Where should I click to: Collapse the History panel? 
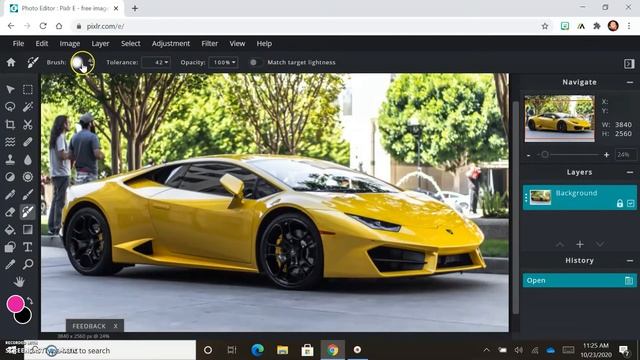coord(630,261)
